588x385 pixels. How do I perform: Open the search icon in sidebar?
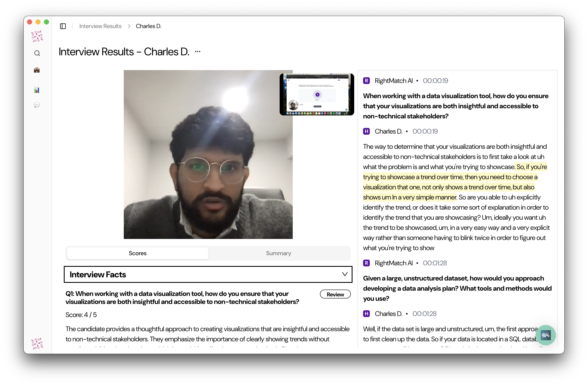37,53
